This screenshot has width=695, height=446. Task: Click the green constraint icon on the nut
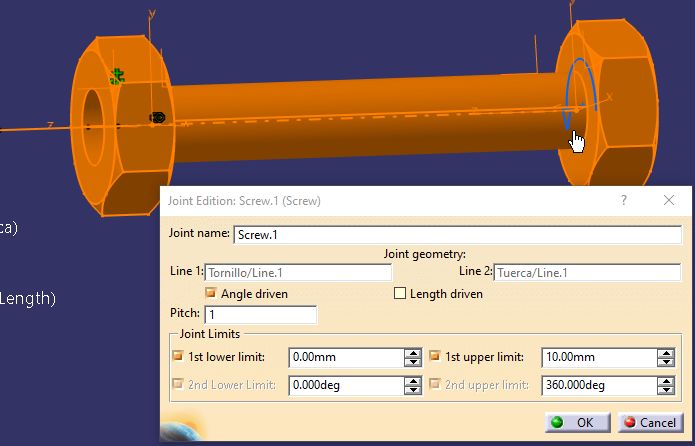[117, 77]
